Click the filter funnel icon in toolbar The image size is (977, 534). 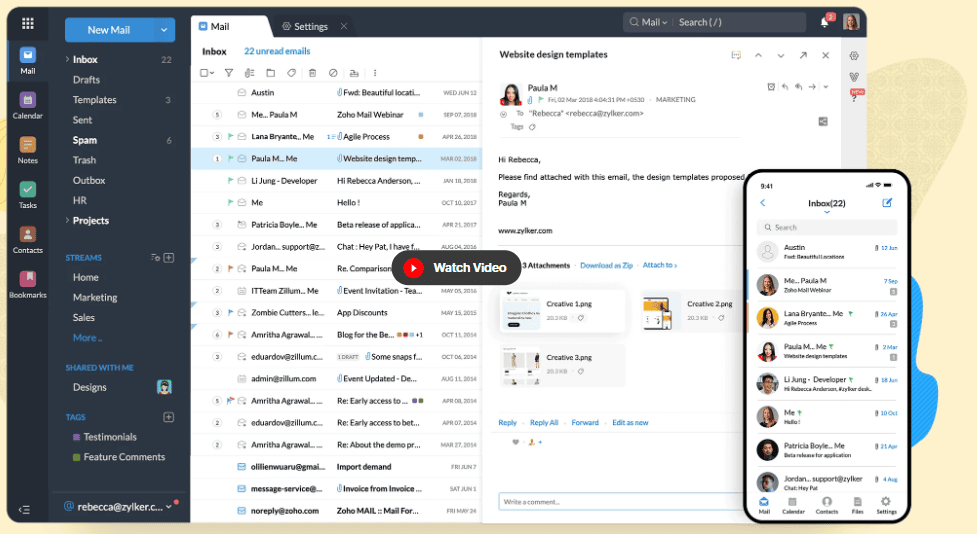[x=228, y=73]
